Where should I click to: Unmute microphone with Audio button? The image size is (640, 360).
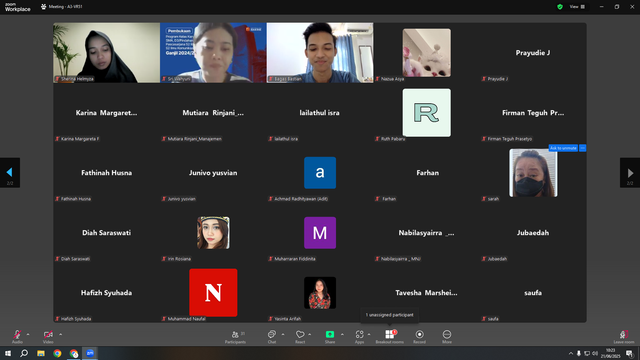coord(17,336)
